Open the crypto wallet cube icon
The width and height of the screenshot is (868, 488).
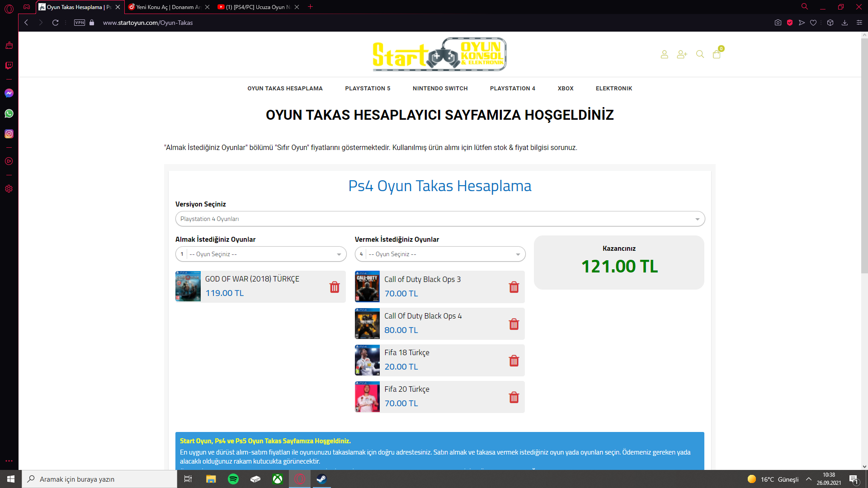(830, 23)
